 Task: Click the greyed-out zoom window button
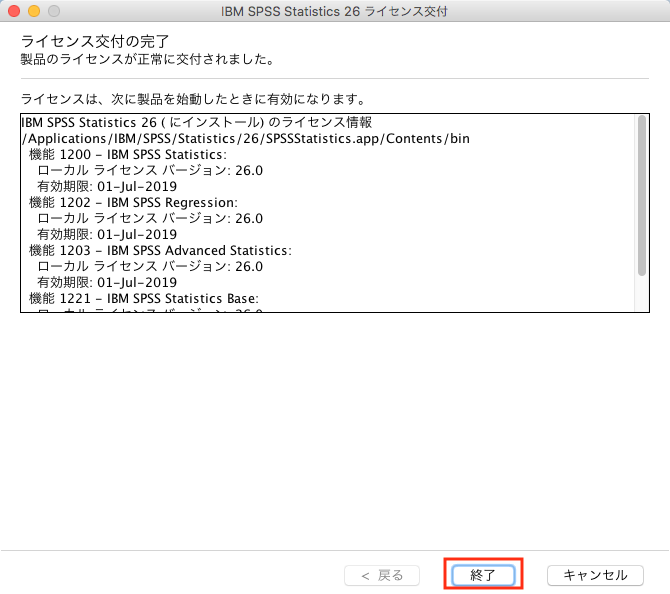[x=54, y=11]
